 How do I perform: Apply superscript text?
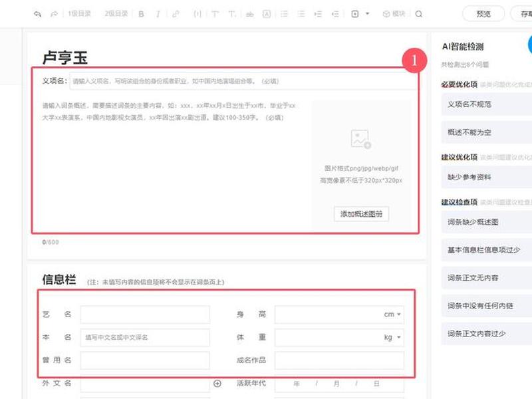click(x=215, y=14)
